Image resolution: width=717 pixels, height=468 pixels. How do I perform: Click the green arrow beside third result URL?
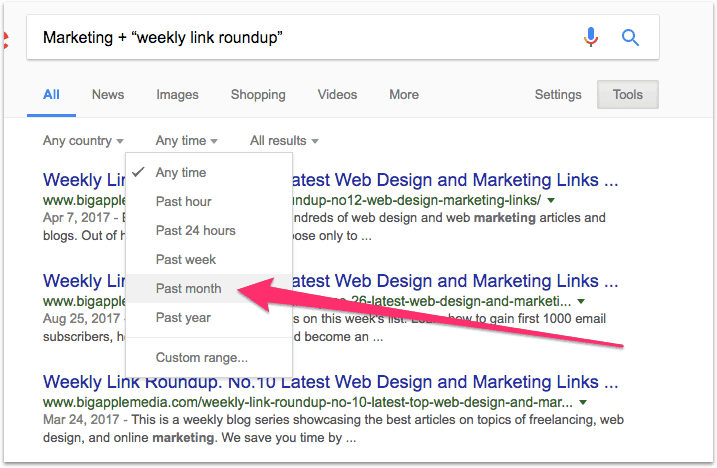(x=582, y=401)
